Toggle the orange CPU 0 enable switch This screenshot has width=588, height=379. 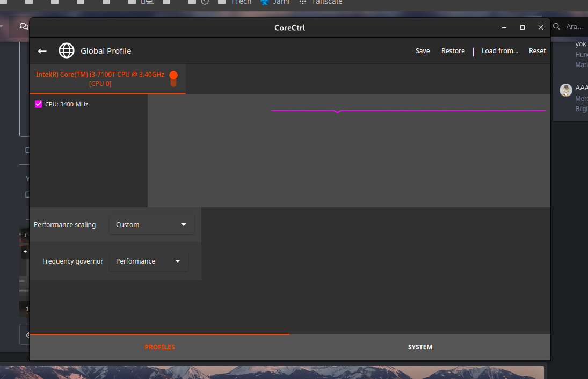coord(173,79)
